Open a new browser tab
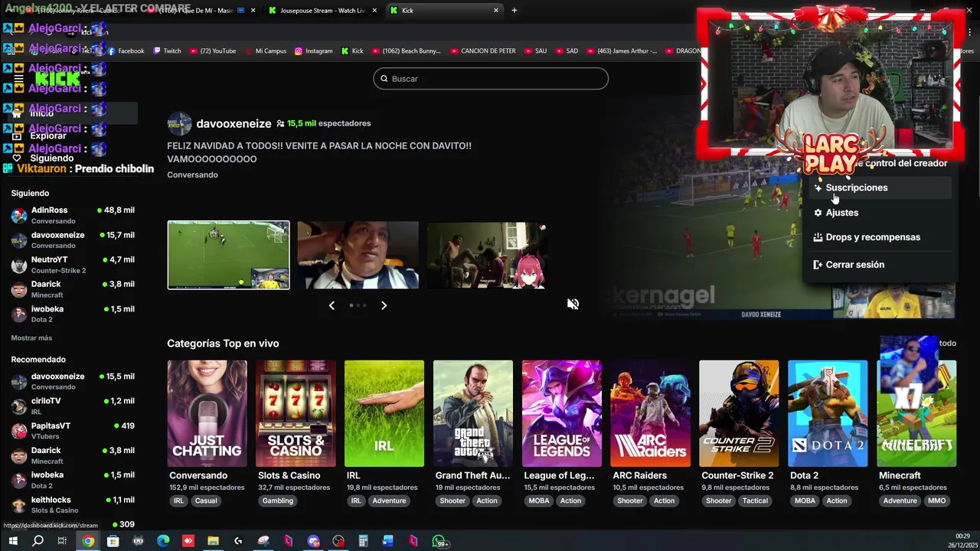Viewport: 980px width, 551px height. pyautogui.click(x=514, y=11)
